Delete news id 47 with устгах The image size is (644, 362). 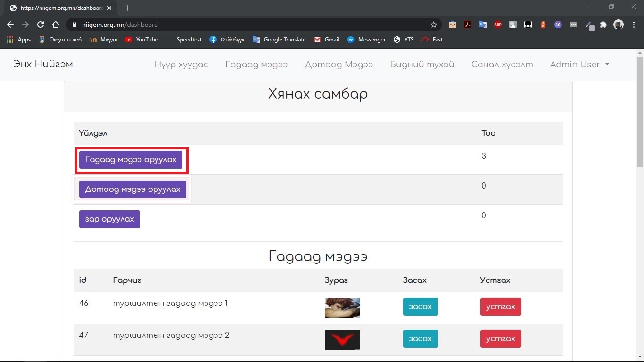[x=500, y=339]
